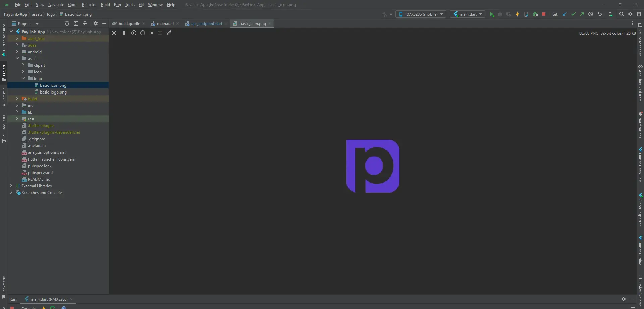Click the Git rollback icon
This screenshot has width=644, height=309.
(600, 14)
